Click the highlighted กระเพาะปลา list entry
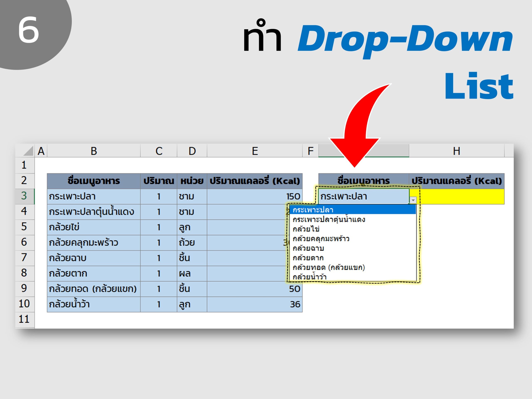The width and height of the screenshot is (532, 399). click(353, 209)
